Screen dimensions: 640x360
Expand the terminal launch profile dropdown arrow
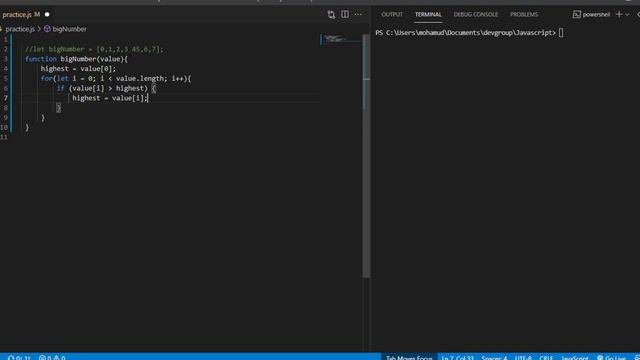(627, 15)
